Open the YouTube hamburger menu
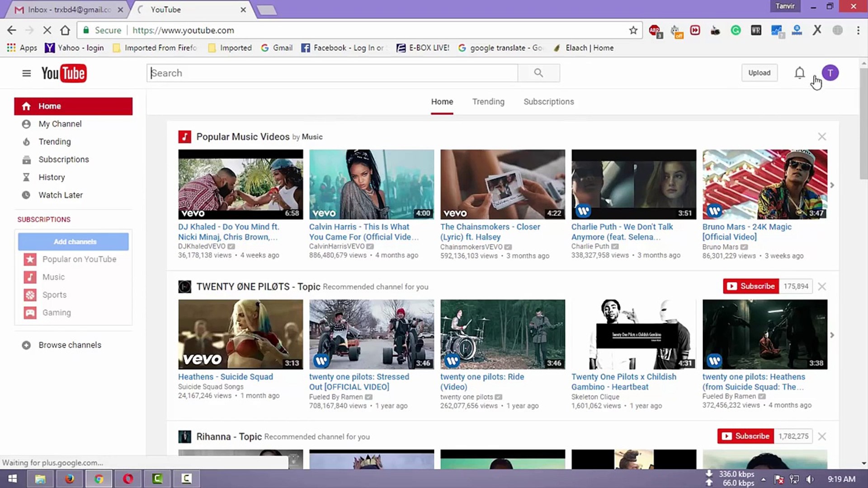The width and height of the screenshot is (868, 488). coord(26,73)
